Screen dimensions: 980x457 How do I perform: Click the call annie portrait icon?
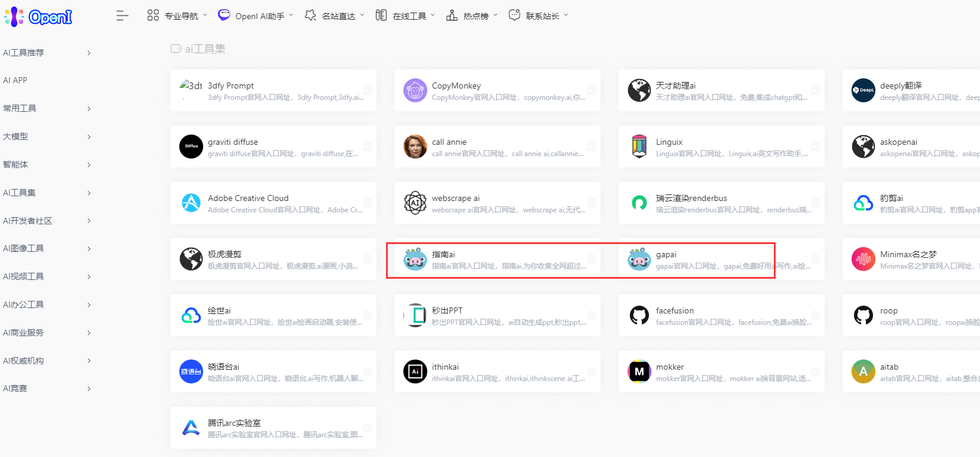415,147
